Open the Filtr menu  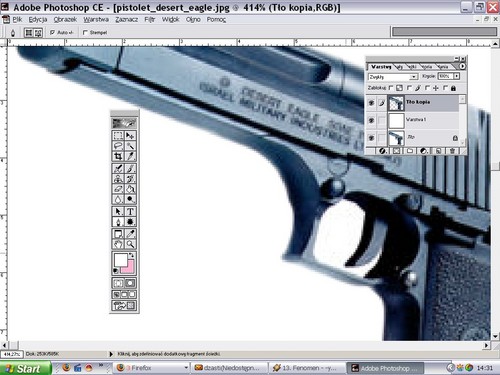click(150, 20)
